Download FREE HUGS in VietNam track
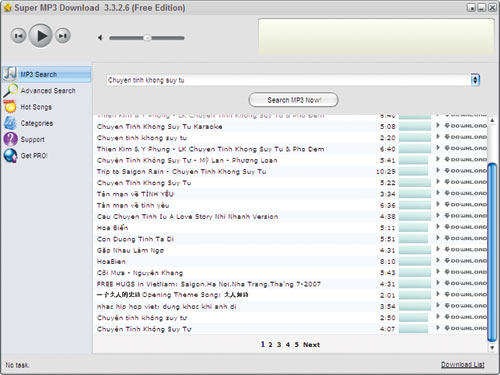The height and width of the screenshot is (375, 500). click(466, 283)
